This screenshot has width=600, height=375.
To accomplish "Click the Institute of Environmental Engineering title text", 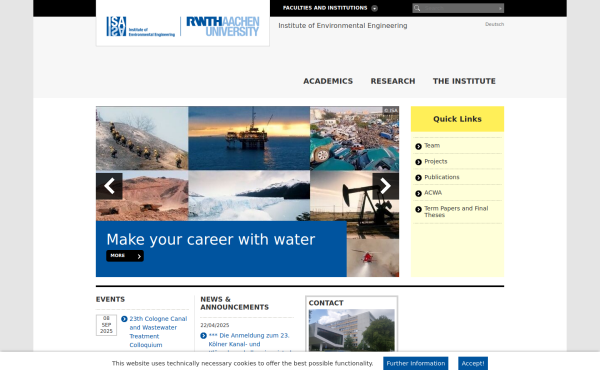I will coord(342,26).
